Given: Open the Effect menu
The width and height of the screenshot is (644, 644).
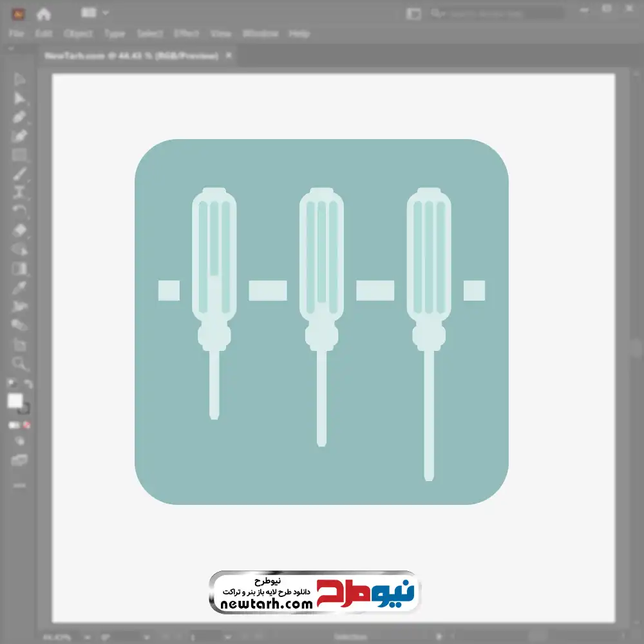Looking at the screenshot, I should (x=186, y=33).
